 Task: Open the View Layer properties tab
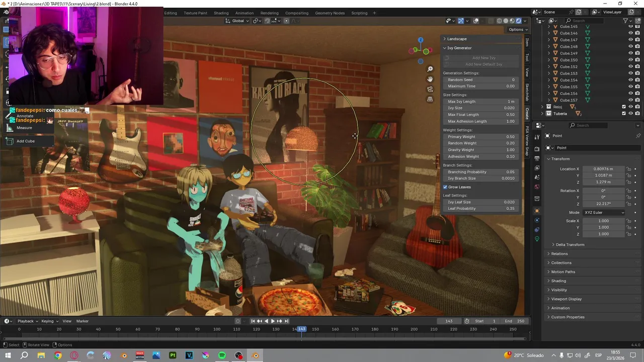537,168
